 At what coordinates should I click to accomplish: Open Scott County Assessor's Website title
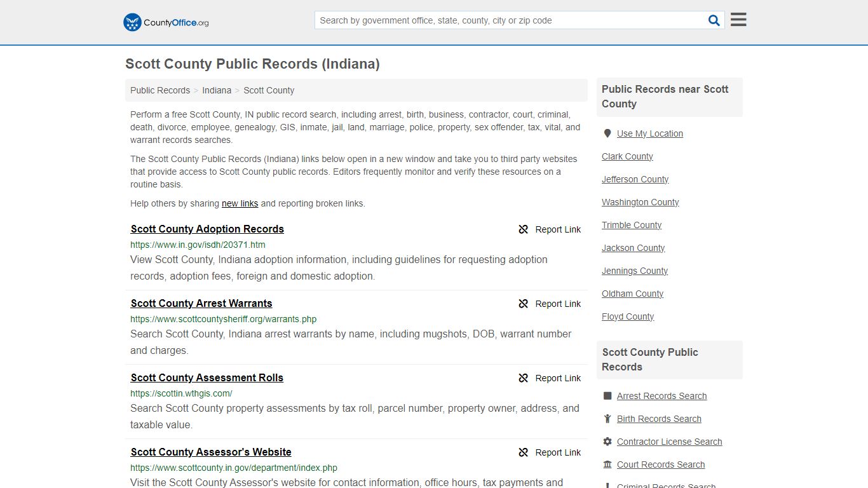point(211,452)
